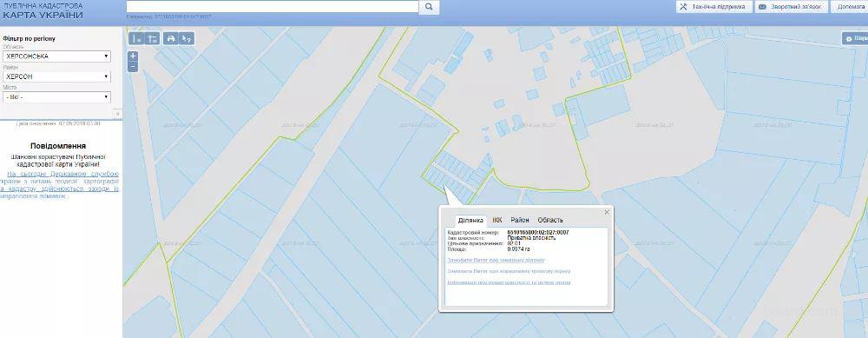
Task: Expand the Місто dropdown
Action: click(56, 97)
